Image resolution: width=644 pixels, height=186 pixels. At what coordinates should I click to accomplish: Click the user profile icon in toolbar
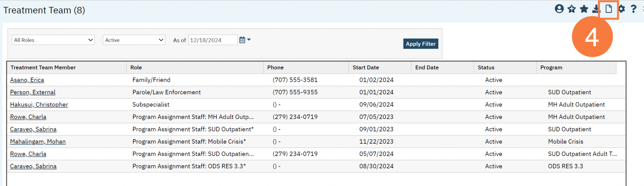pos(559,9)
